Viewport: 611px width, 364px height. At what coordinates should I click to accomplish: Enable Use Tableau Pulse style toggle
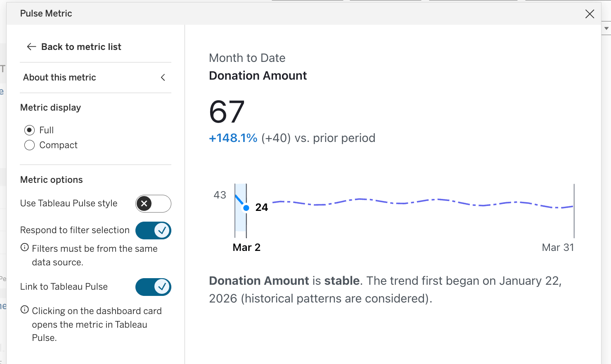[153, 203]
